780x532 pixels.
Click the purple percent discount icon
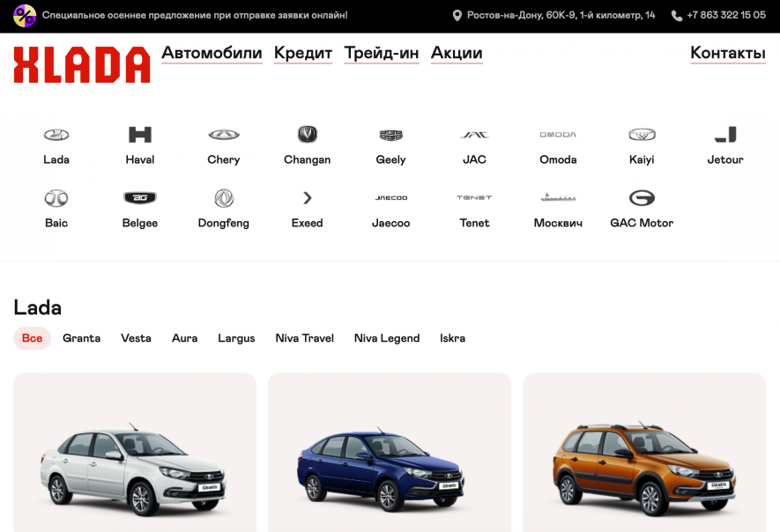coord(25,15)
